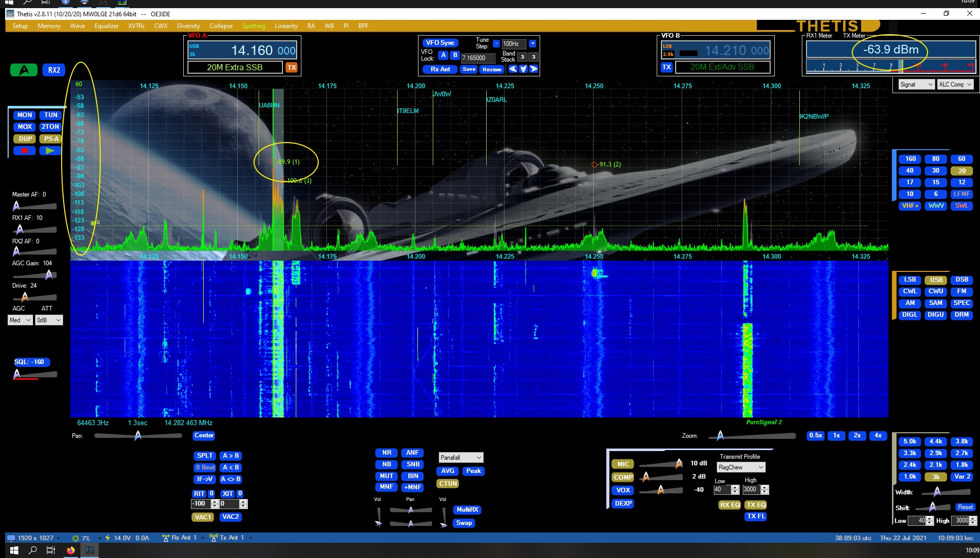
Task: Open the display mode dropdown showing Panafall
Action: pyautogui.click(x=461, y=458)
